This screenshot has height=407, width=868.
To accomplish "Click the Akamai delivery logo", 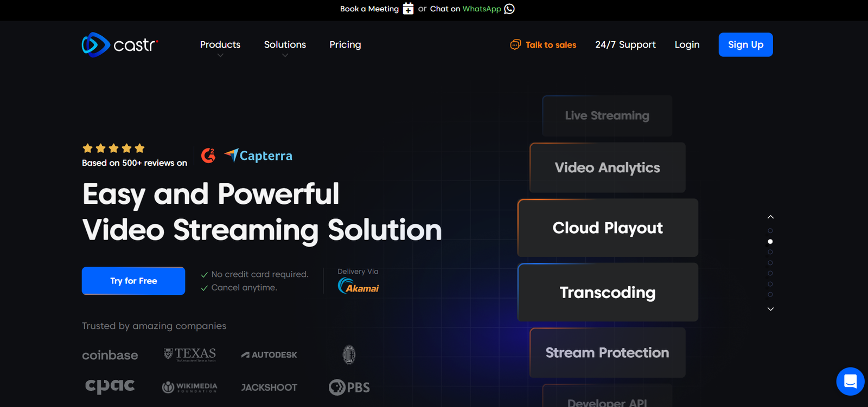I will (358, 286).
